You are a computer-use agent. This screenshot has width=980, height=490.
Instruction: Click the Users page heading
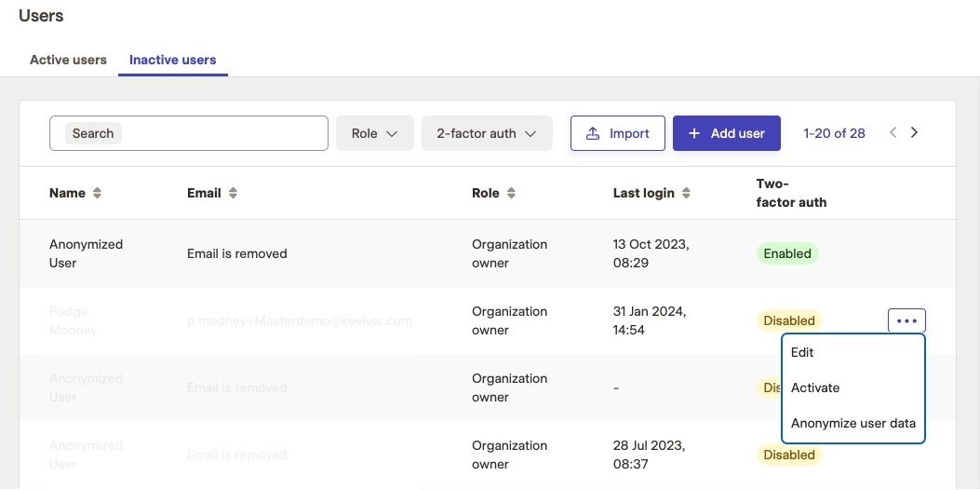coord(41,16)
